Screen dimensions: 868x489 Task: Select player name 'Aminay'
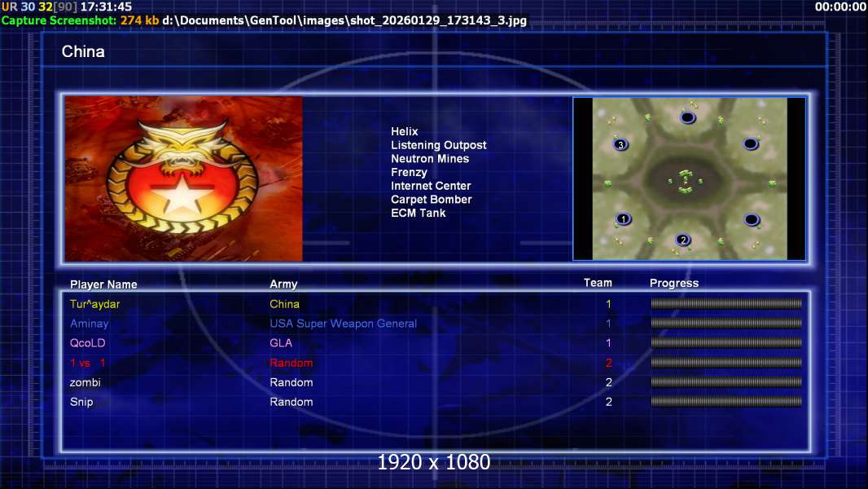89,324
